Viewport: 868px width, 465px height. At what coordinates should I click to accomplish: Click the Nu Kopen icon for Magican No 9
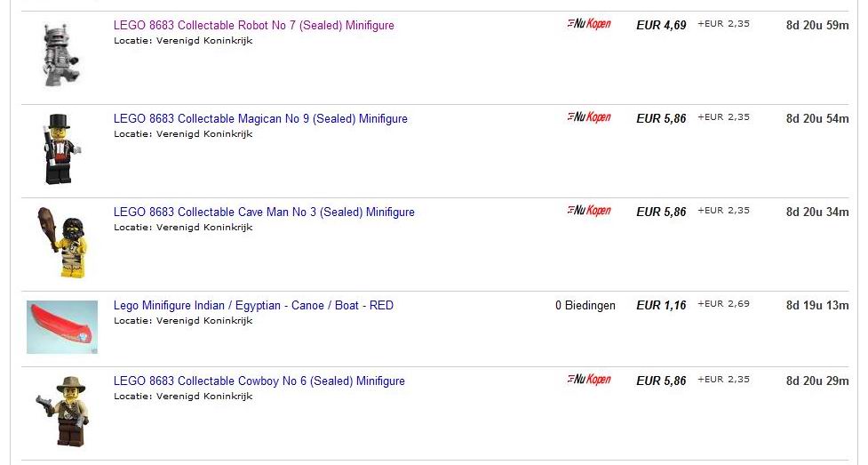[x=589, y=117]
